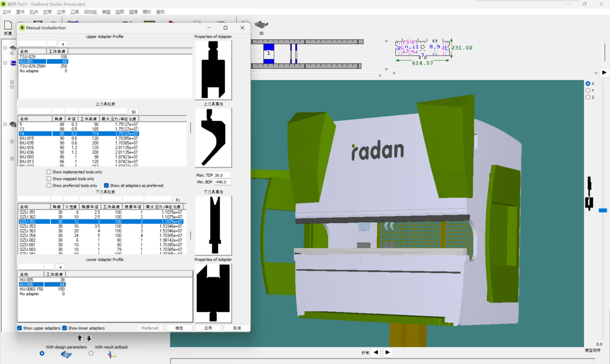Viewport: 610px width, 364px height.
Task: Click the move up arrow icon
Action: coord(80,338)
